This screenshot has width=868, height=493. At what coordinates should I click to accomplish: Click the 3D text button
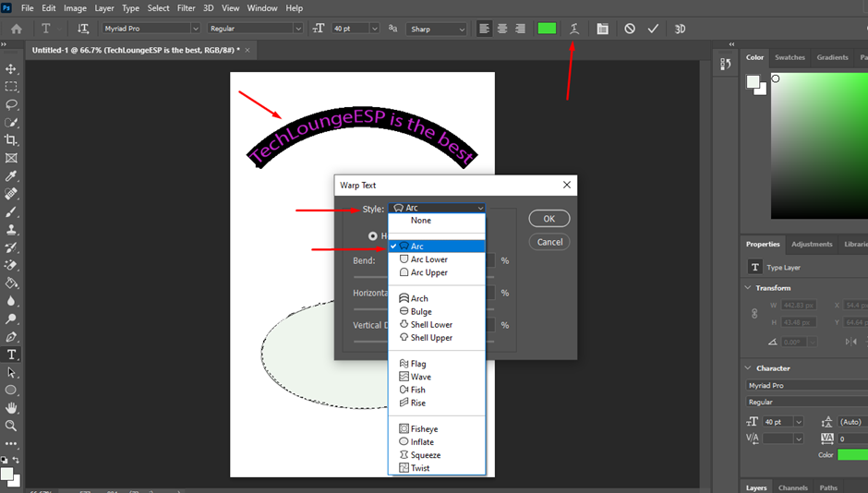tap(680, 29)
